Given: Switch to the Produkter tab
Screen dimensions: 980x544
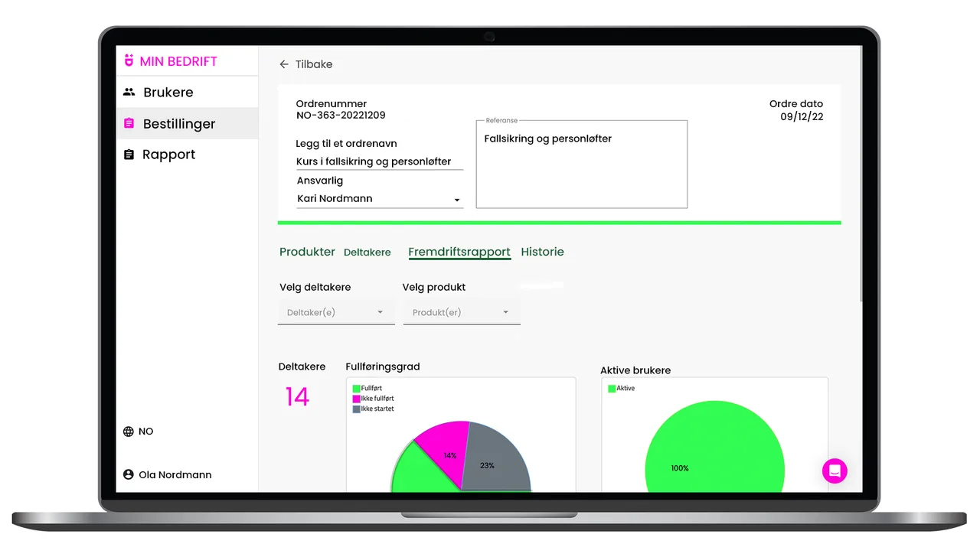Looking at the screenshot, I should [x=307, y=252].
